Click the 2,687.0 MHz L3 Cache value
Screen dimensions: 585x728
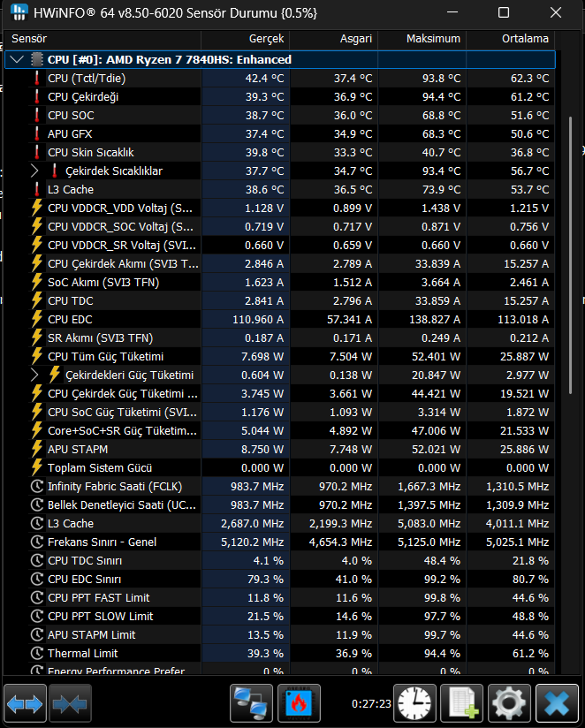[x=252, y=524]
